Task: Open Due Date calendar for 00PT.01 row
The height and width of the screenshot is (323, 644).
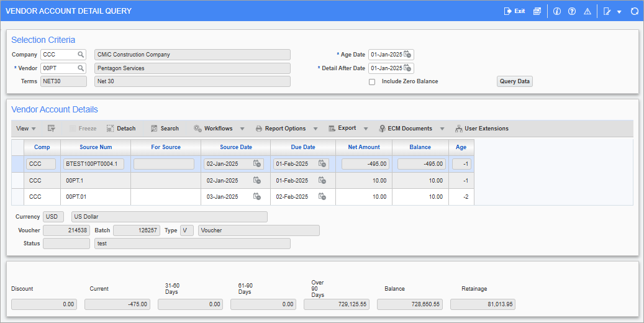Action: click(x=322, y=197)
